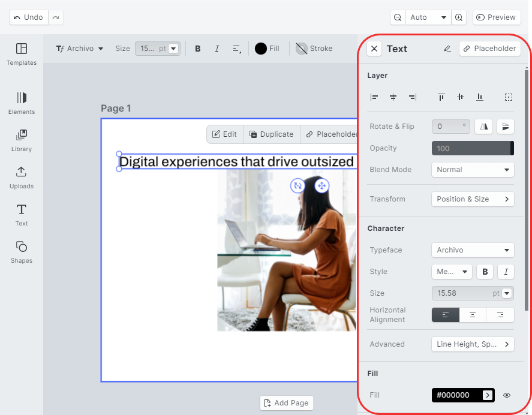Align layer vertical center
The width and height of the screenshot is (532, 415).
click(461, 97)
